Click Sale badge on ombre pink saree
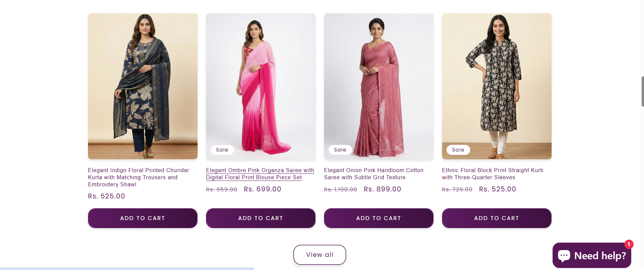This screenshot has width=644, height=270. (x=222, y=150)
